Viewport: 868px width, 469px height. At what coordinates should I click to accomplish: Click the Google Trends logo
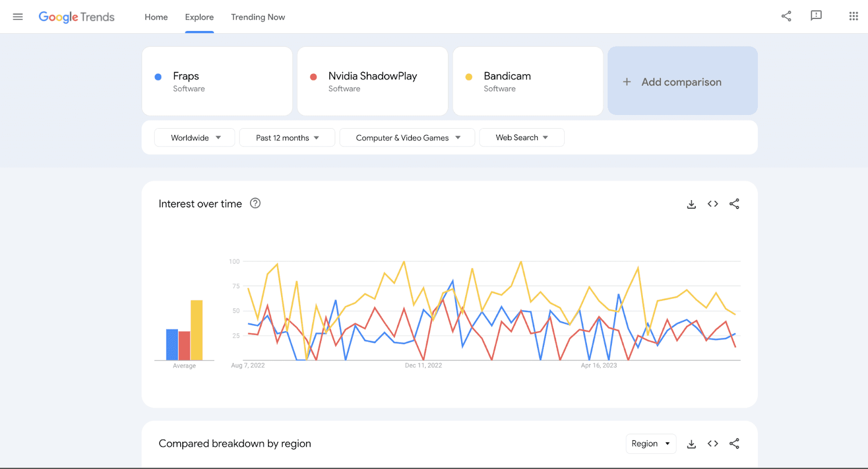pos(76,17)
